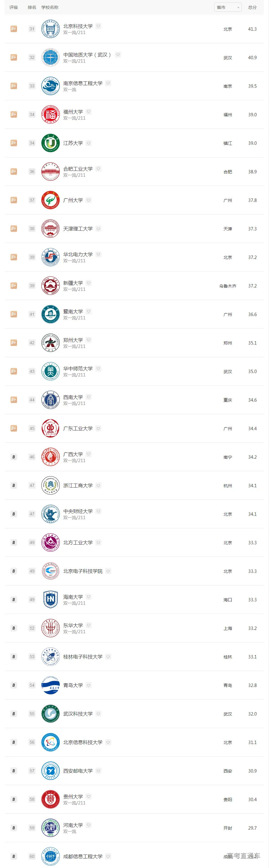This screenshot has width=269, height=868.
Task: Open the 省市 filter dropdown
Action: coord(228,7)
